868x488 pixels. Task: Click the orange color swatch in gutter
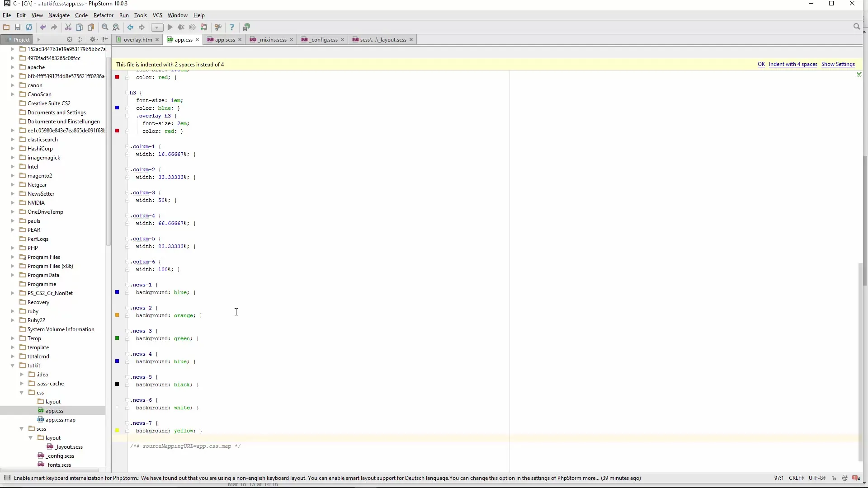point(117,315)
